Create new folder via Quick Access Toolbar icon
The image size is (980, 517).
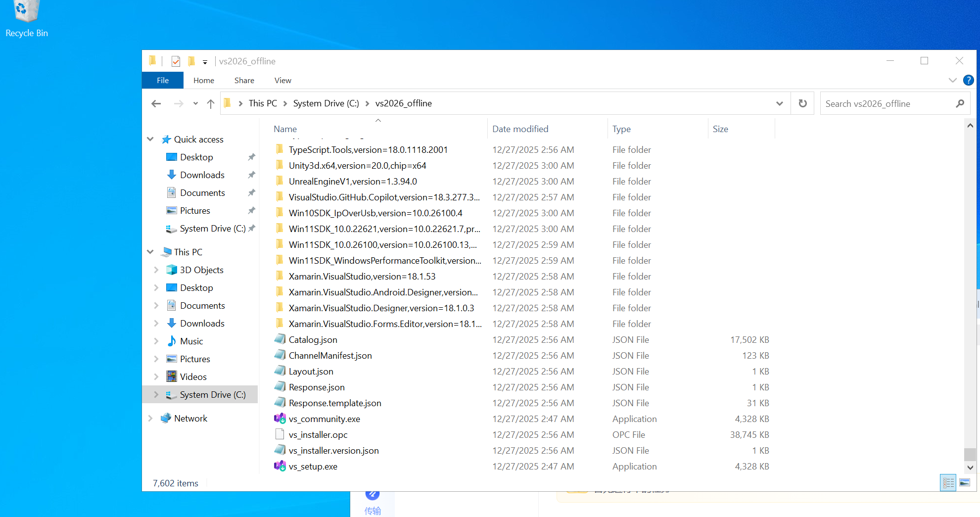[x=191, y=61]
